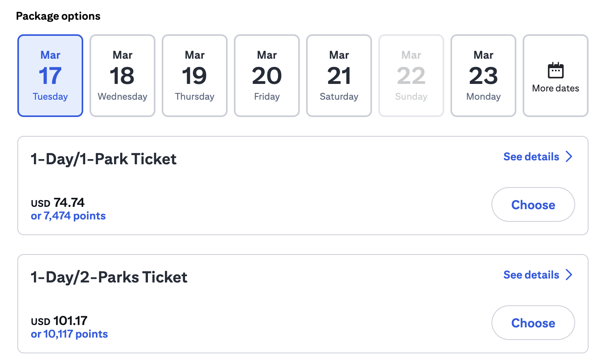Click the 10,117 points payment option
Viewport: 598px width, 364px height.
point(69,334)
